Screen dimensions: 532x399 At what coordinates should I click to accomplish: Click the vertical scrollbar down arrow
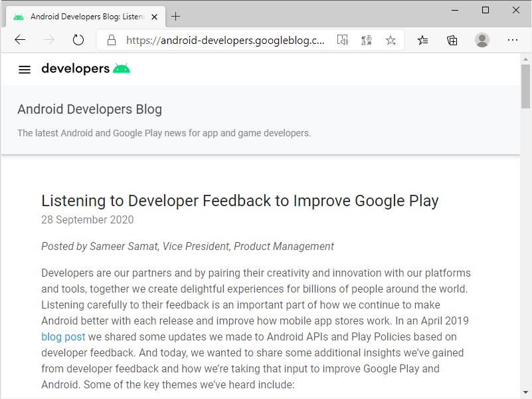tap(526, 392)
